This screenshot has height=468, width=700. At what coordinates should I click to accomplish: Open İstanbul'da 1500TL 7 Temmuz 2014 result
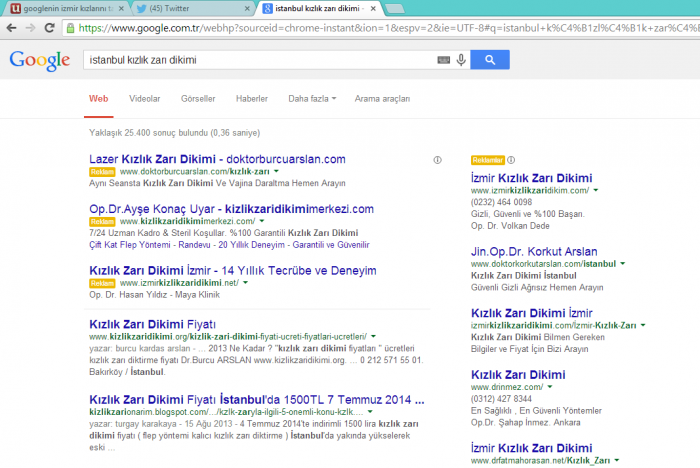coord(257,400)
